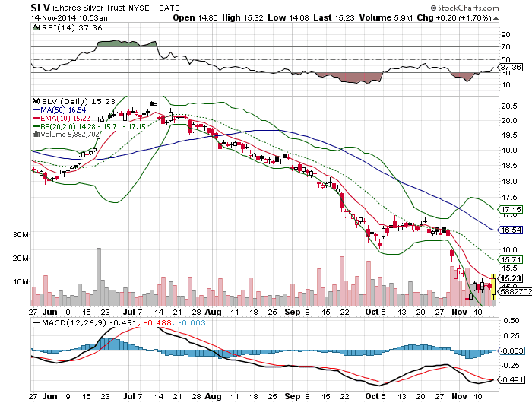Click the 0.50 MACD axis label
Viewport: 532px width, 403px height.
point(511,320)
